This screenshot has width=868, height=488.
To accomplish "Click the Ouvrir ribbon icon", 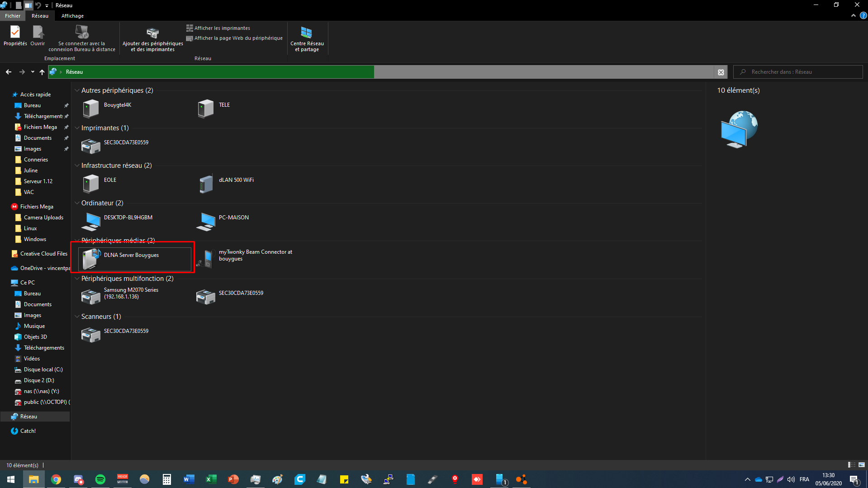I will pyautogui.click(x=38, y=36).
